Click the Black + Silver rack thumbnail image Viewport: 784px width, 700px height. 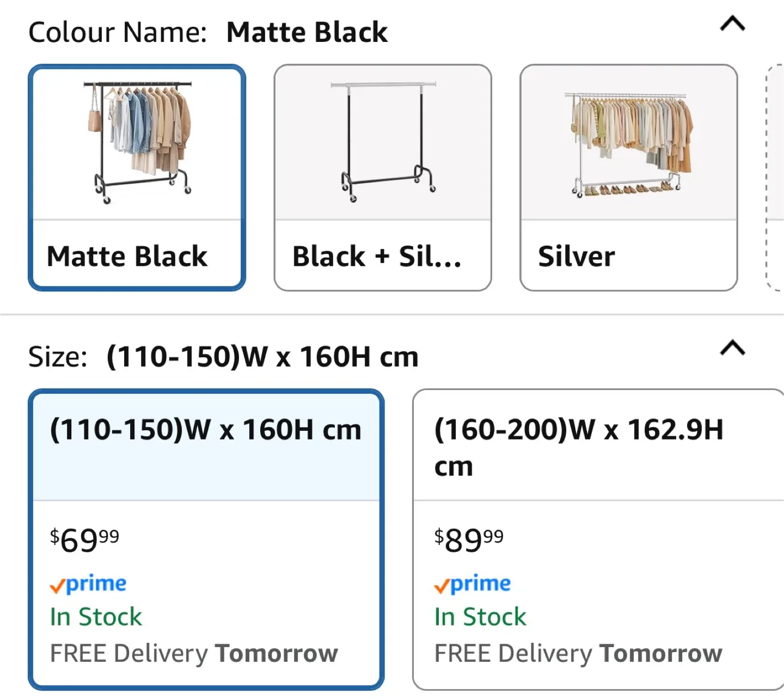(x=383, y=142)
